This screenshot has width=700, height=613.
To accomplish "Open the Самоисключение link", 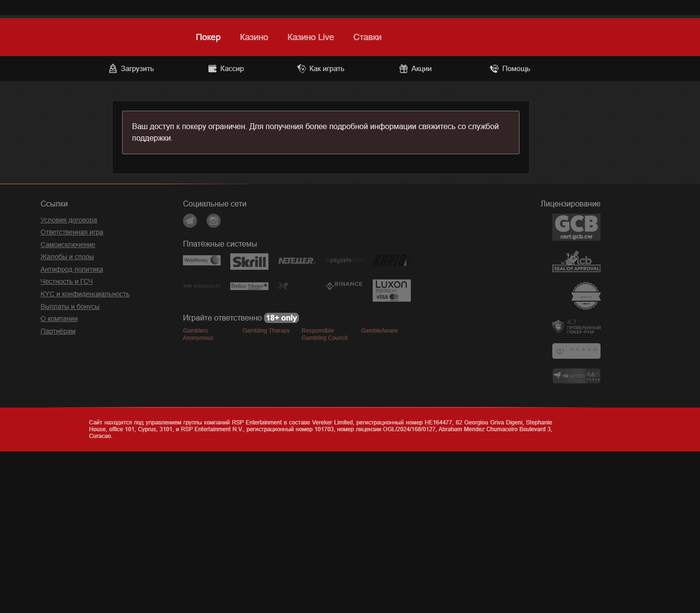I will click(67, 245).
